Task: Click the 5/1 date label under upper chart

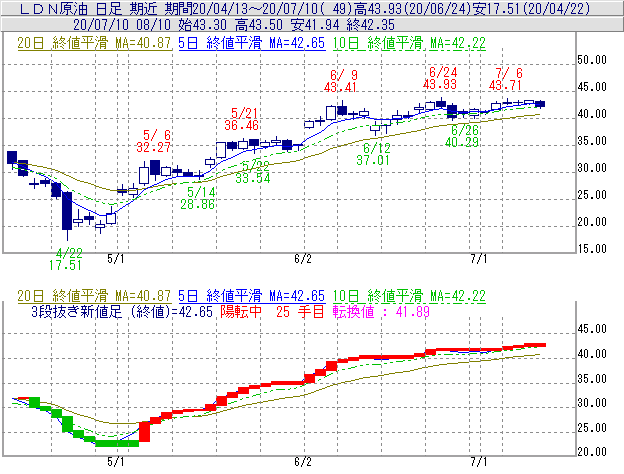Action: pos(115,259)
